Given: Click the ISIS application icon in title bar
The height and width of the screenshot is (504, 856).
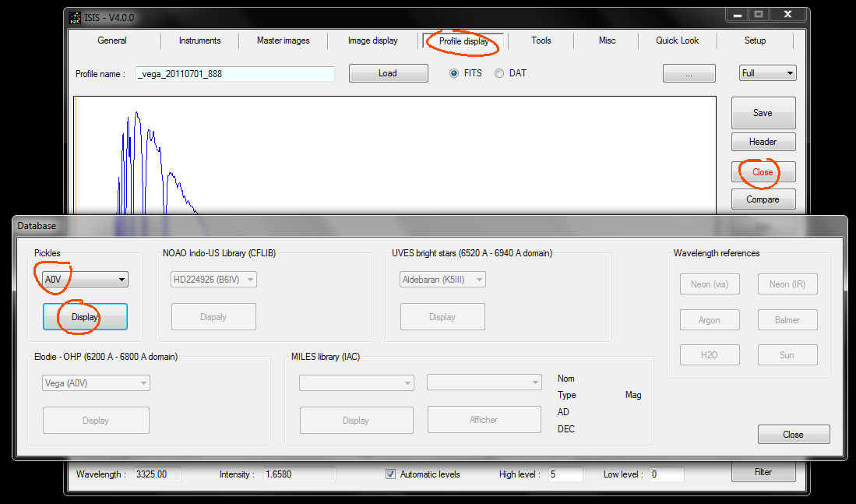Looking at the screenshot, I should click(x=75, y=17).
